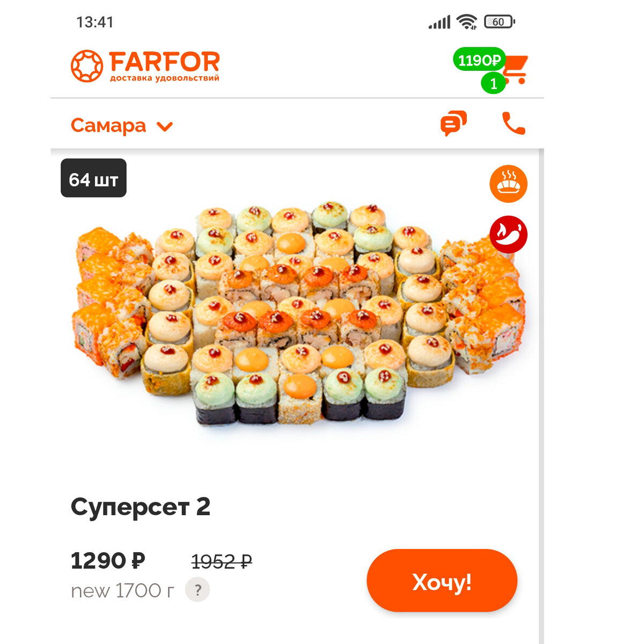Expand the Самара city chevron

(165, 127)
